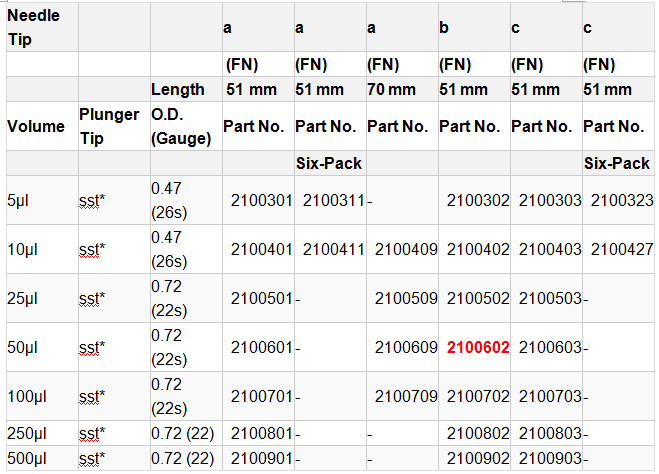The height and width of the screenshot is (474, 659).
Task: Select part number 2100323
Action: (621, 200)
